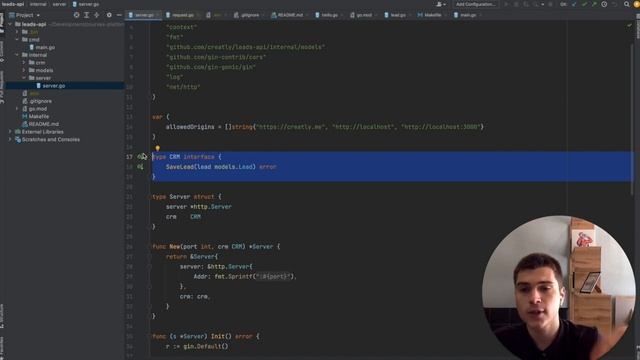The height and width of the screenshot is (360, 640).
Task: Click the collapse all icon in Project panel
Action: pos(97,15)
